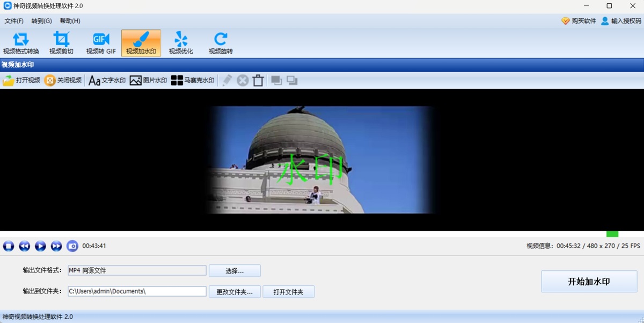Click the 开始加水印 button
Viewport: 644px width, 323px height.
589,282
